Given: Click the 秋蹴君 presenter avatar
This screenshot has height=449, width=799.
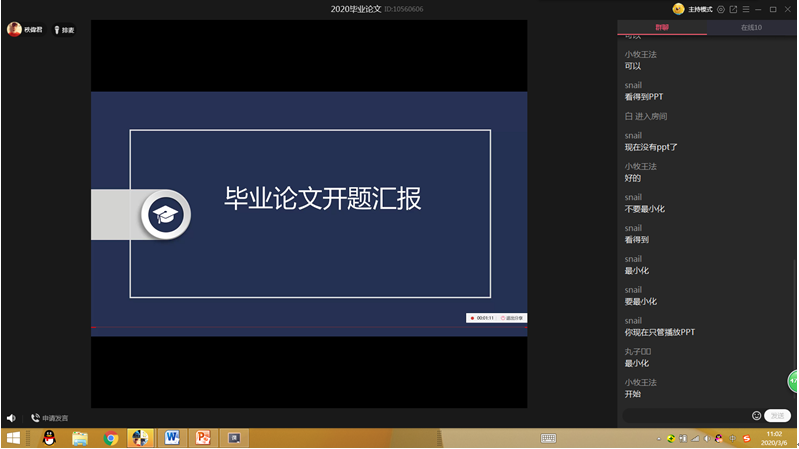Looking at the screenshot, I should 15,30.
